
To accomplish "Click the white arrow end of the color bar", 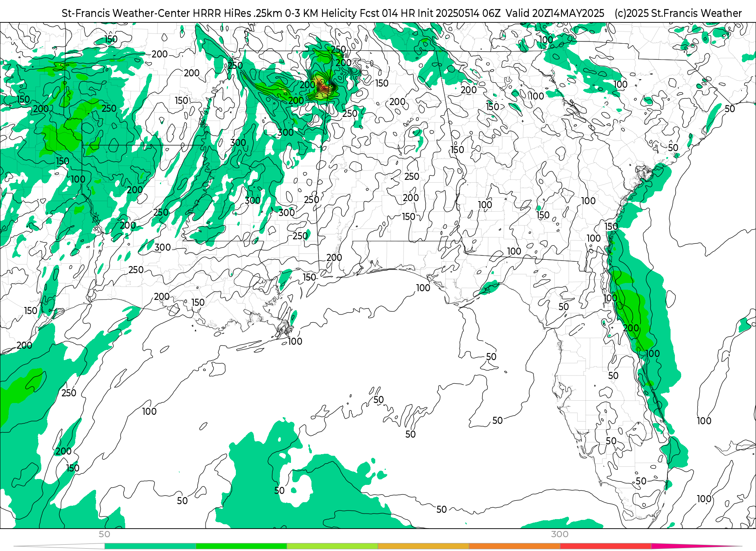I will [59, 546].
